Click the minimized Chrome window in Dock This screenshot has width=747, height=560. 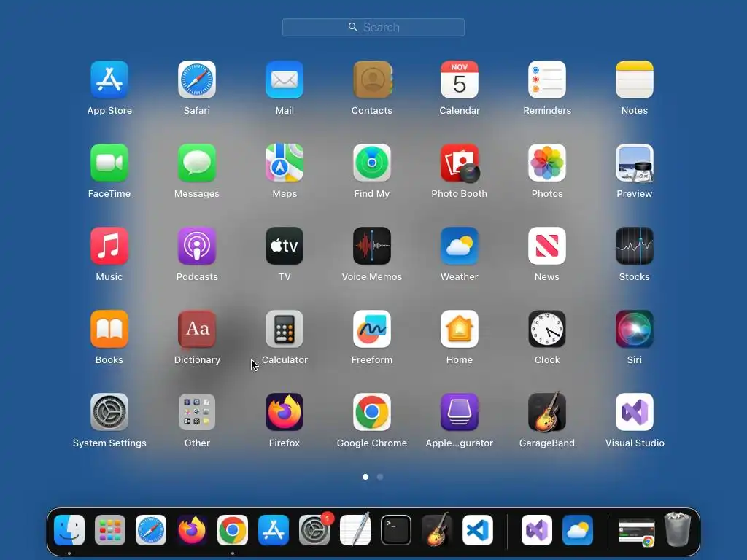(636, 532)
